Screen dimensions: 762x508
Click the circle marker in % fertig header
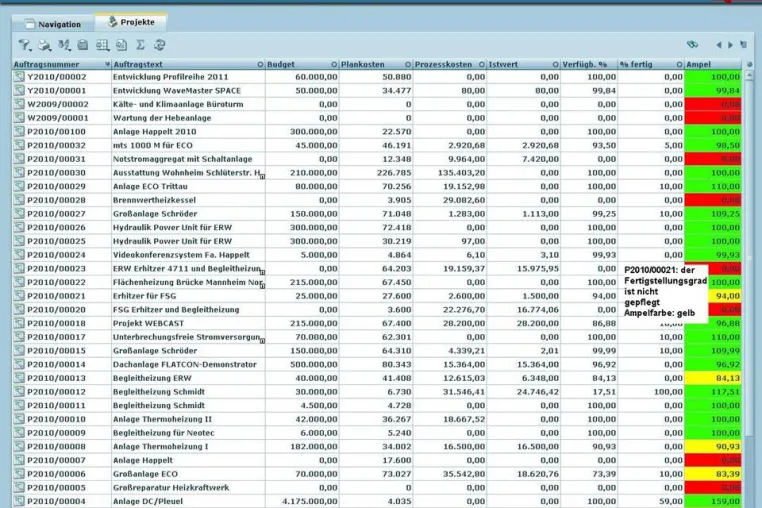coord(679,64)
